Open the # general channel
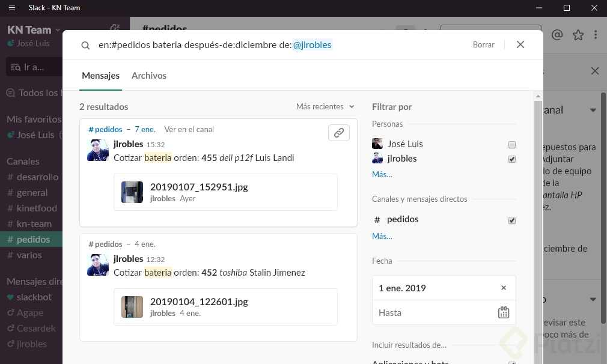This screenshot has width=607, height=364. [x=28, y=193]
